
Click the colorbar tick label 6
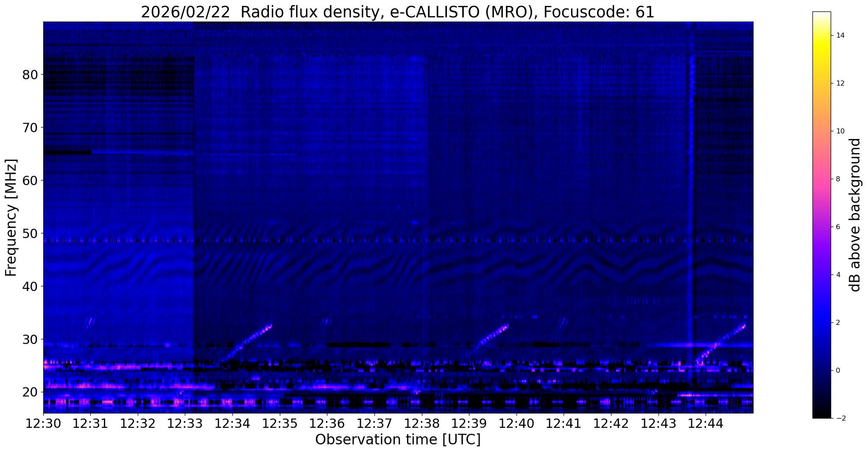[838, 227]
